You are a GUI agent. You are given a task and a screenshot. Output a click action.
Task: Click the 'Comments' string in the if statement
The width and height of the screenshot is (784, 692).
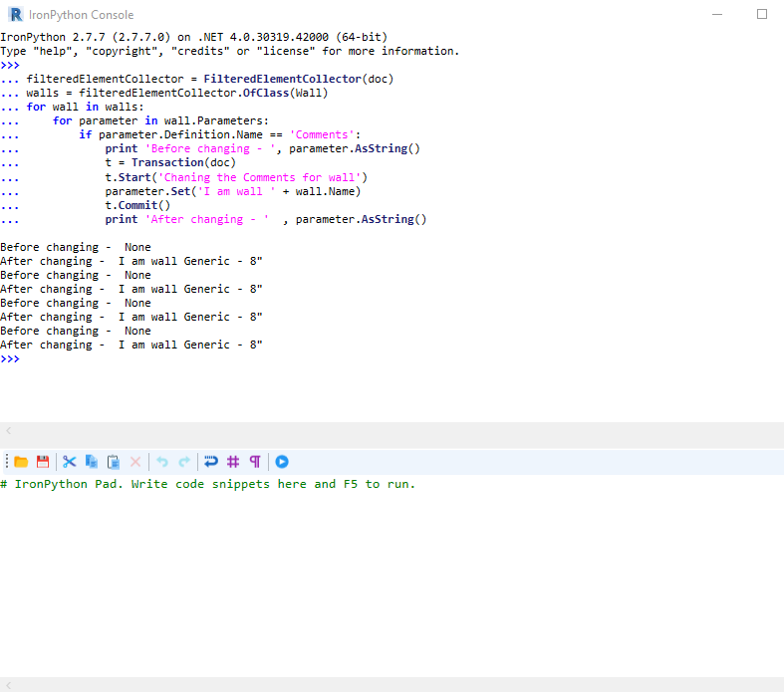(x=322, y=134)
